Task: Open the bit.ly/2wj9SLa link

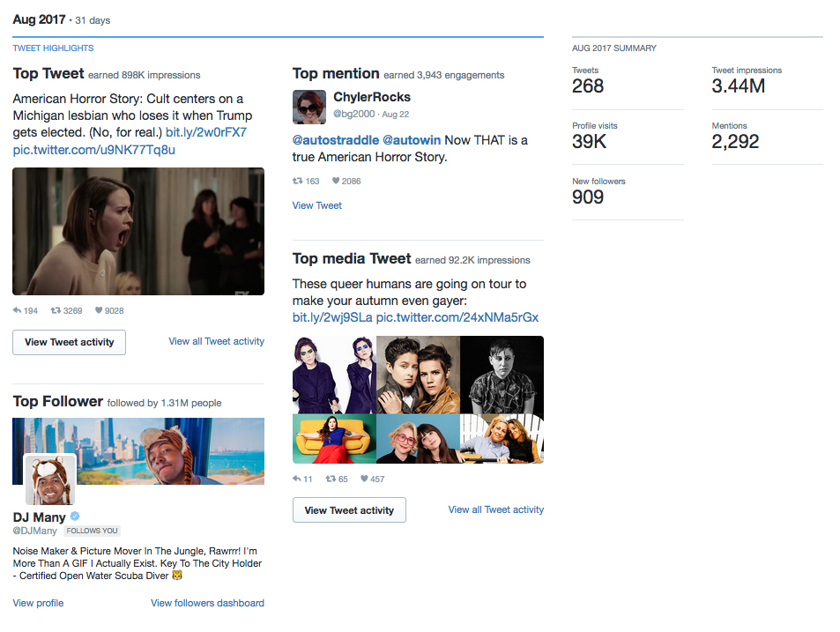Action: pyautogui.click(x=332, y=317)
